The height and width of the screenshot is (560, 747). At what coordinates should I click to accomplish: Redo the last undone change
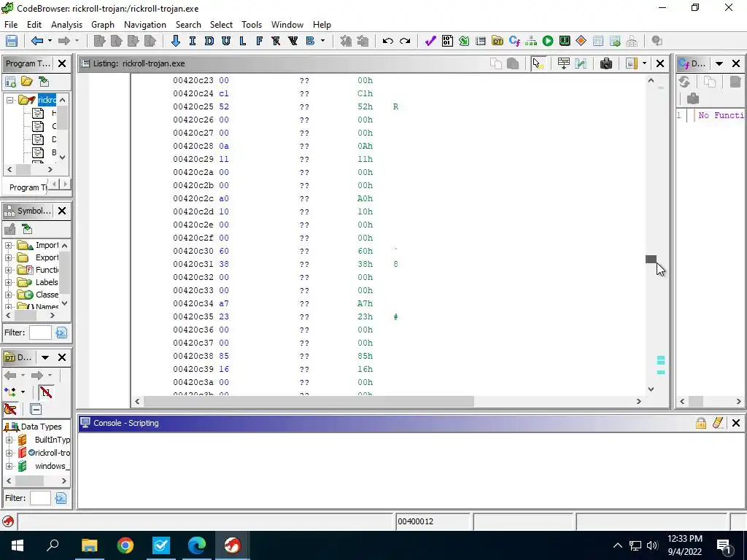[405, 41]
